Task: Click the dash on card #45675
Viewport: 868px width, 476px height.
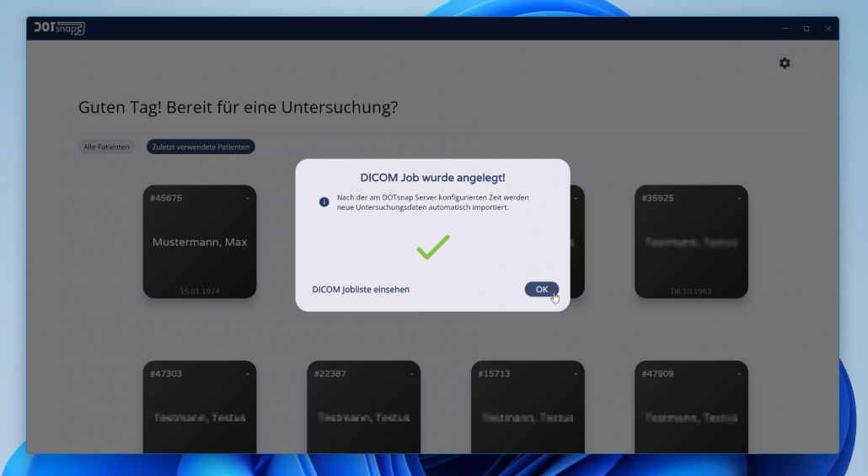Action: [248, 198]
